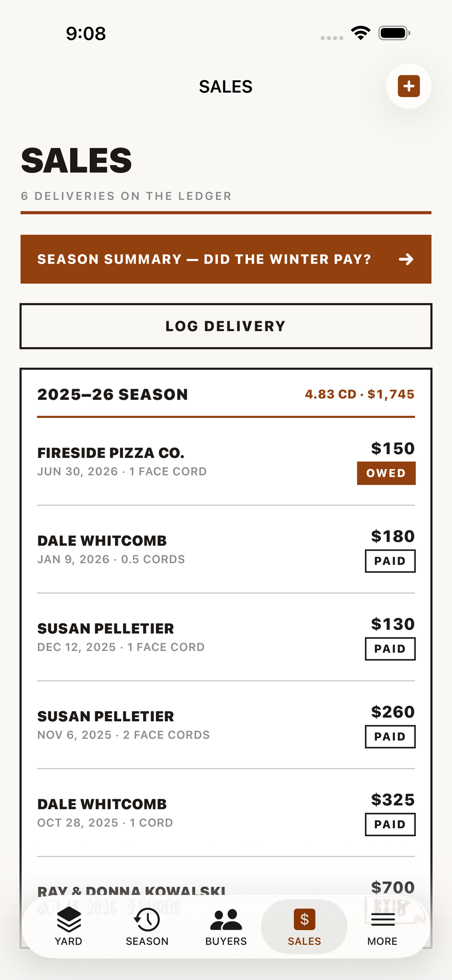Tap the plus icon to add sale

pyautogui.click(x=409, y=86)
